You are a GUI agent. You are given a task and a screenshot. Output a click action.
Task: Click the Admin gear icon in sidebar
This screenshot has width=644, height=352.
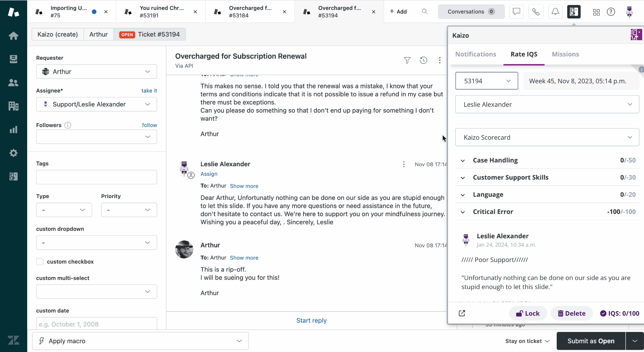click(x=13, y=153)
